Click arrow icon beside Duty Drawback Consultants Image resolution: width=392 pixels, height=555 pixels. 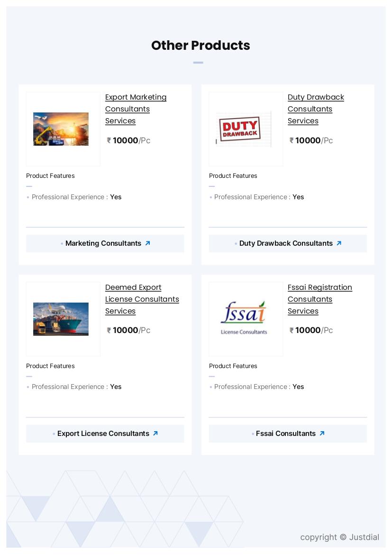click(339, 243)
